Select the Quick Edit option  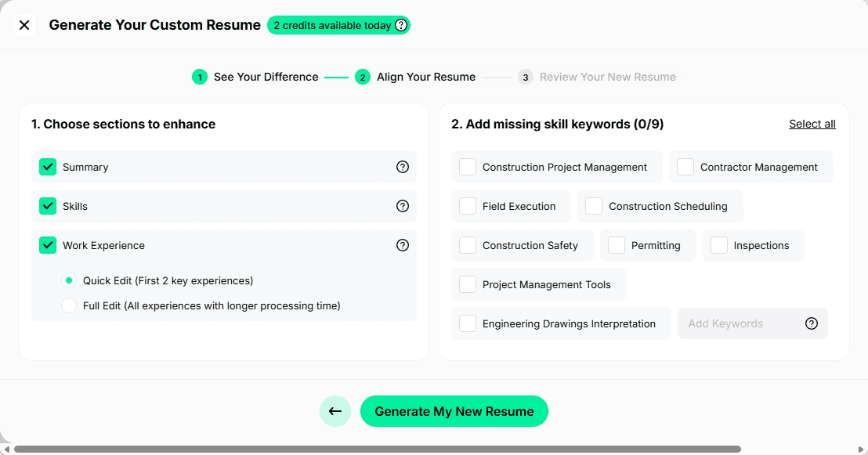pos(69,280)
